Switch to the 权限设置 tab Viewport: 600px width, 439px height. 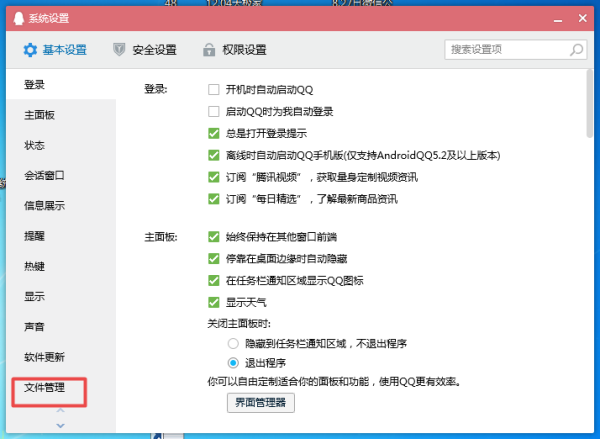pyautogui.click(x=235, y=50)
